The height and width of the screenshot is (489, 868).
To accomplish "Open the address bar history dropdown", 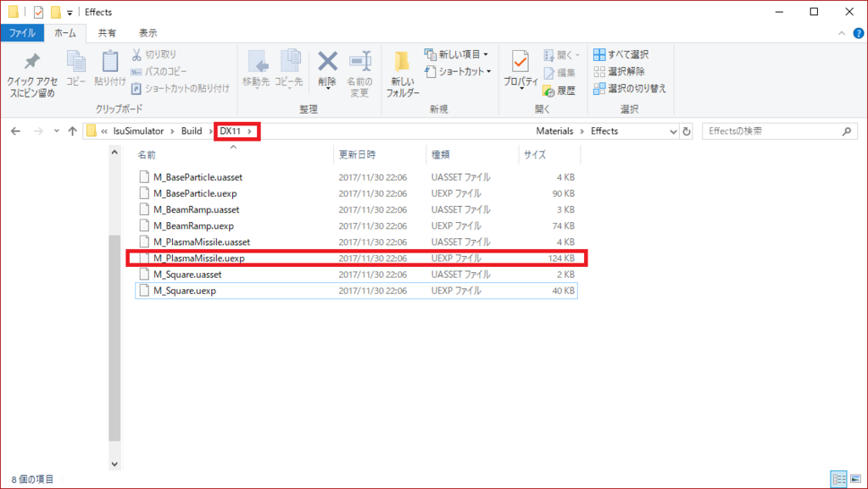I will click(672, 131).
